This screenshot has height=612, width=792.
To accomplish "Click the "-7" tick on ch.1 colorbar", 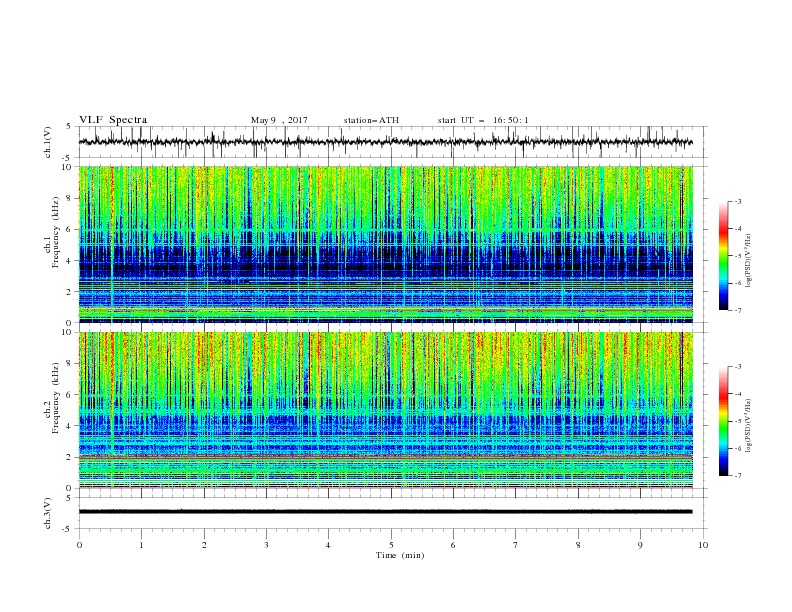I will (738, 310).
